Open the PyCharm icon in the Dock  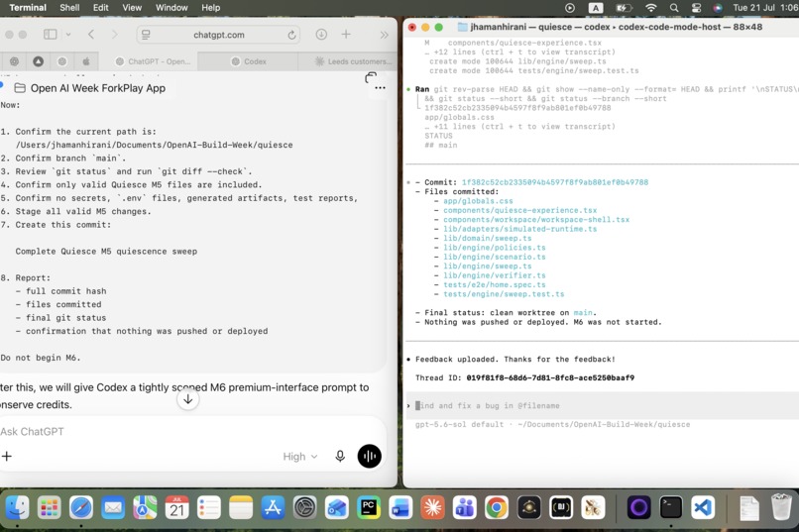click(369, 507)
